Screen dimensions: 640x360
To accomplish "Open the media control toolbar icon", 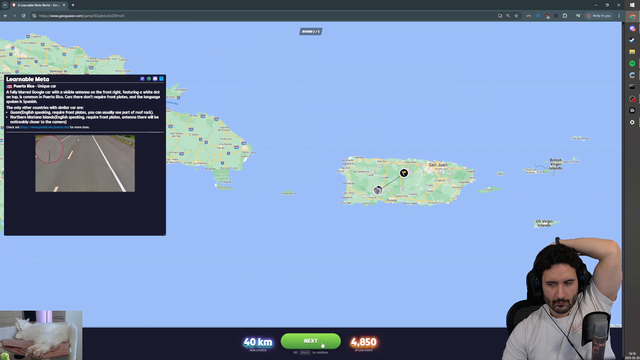I will [x=578, y=16].
